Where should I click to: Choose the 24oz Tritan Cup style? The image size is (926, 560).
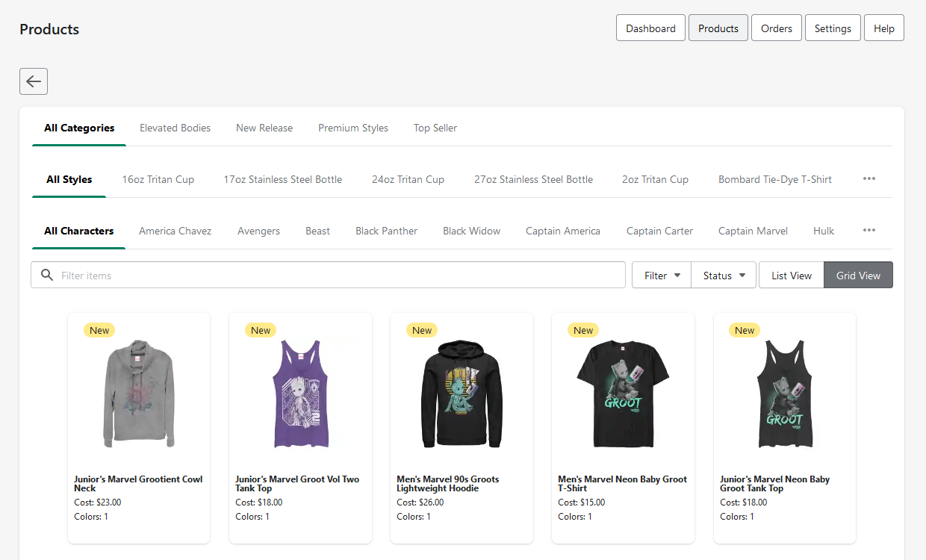click(x=408, y=179)
